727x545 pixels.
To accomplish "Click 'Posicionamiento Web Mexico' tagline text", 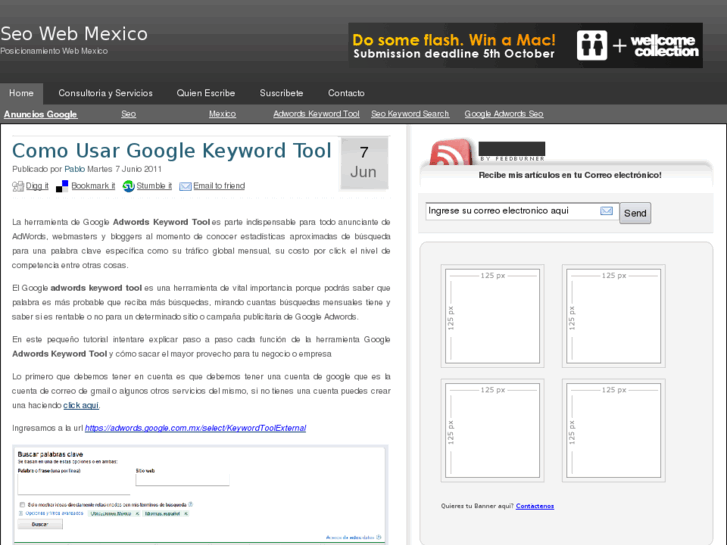I will click(x=54, y=51).
